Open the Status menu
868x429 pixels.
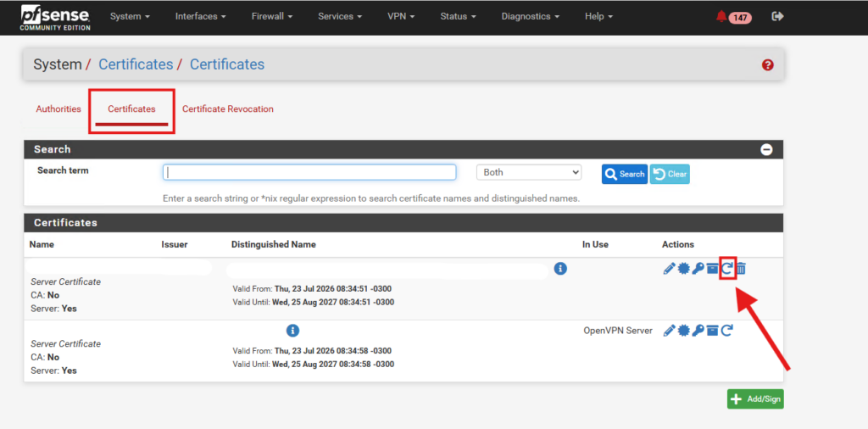pyautogui.click(x=458, y=17)
